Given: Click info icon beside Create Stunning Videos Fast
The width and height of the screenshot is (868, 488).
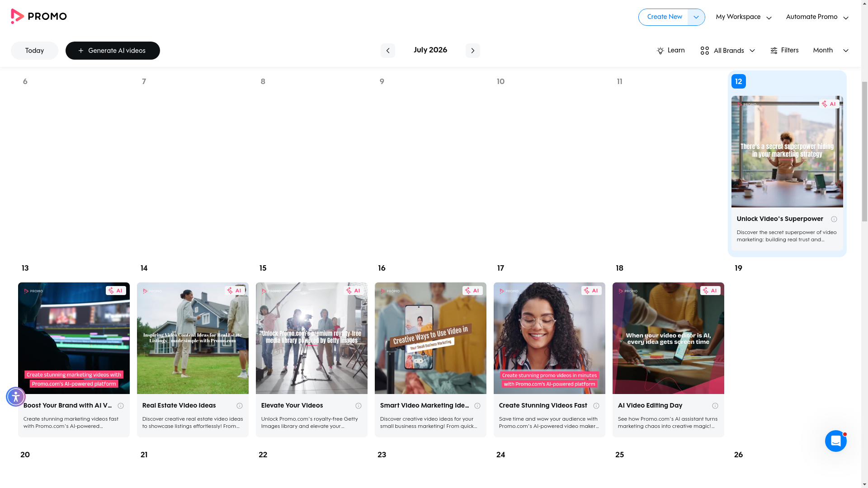Looking at the screenshot, I should pos(596,406).
